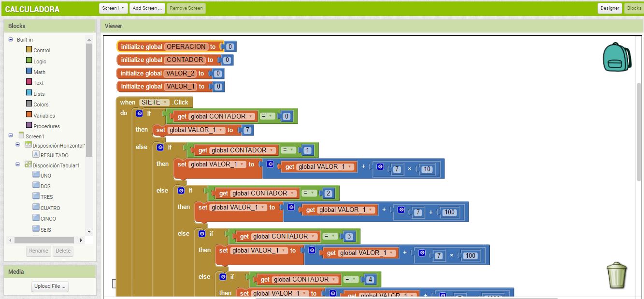Collapse the DisposiciónTabular1 tree node
This screenshot has height=299, width=644.
[18, 164]
